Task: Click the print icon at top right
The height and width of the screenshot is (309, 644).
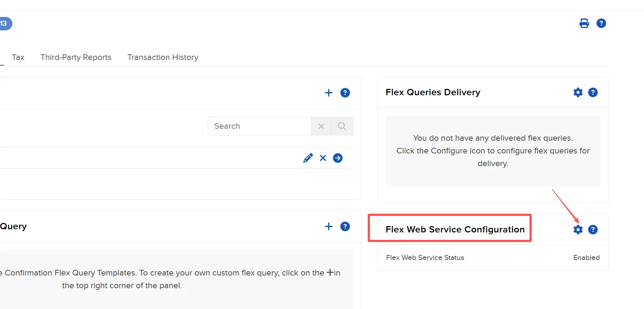Action: pyautogui.click(x=584, y=23)
